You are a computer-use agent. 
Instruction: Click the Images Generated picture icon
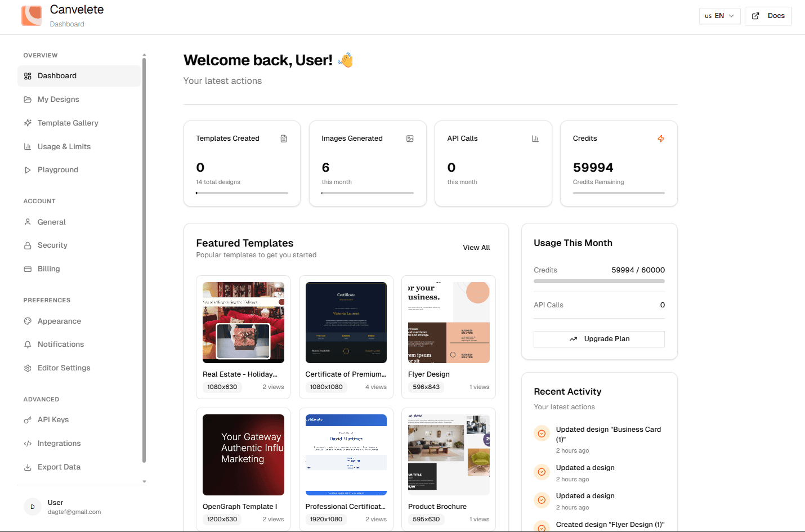click(410, 138)
